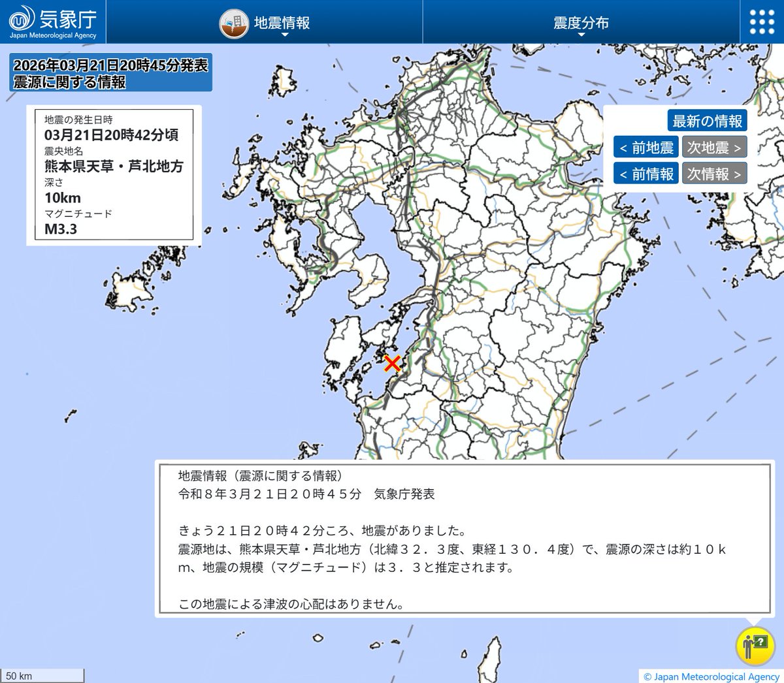Click the 震源に関する情報 title banner

pyautogui.click(x=110, y=73)
